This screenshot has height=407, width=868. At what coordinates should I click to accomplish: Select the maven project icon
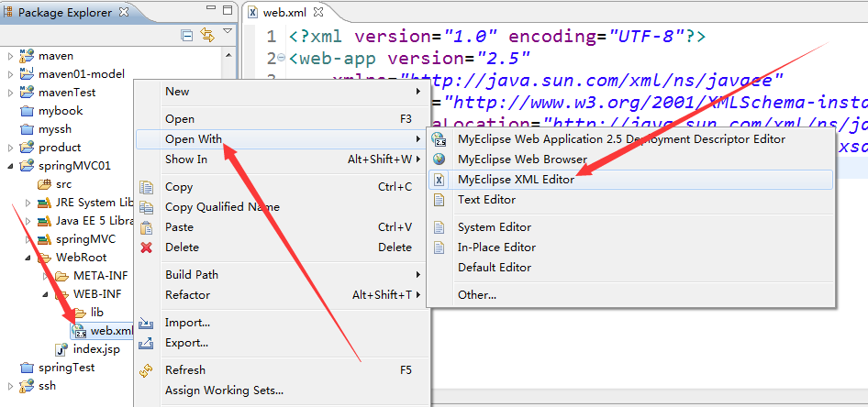click(x=26, y=56)
